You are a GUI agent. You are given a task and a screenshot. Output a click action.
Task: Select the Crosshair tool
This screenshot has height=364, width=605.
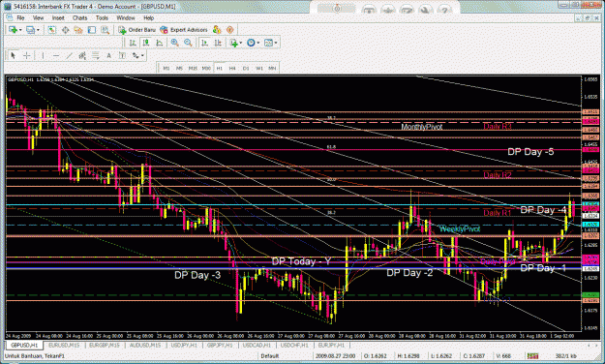27,56
